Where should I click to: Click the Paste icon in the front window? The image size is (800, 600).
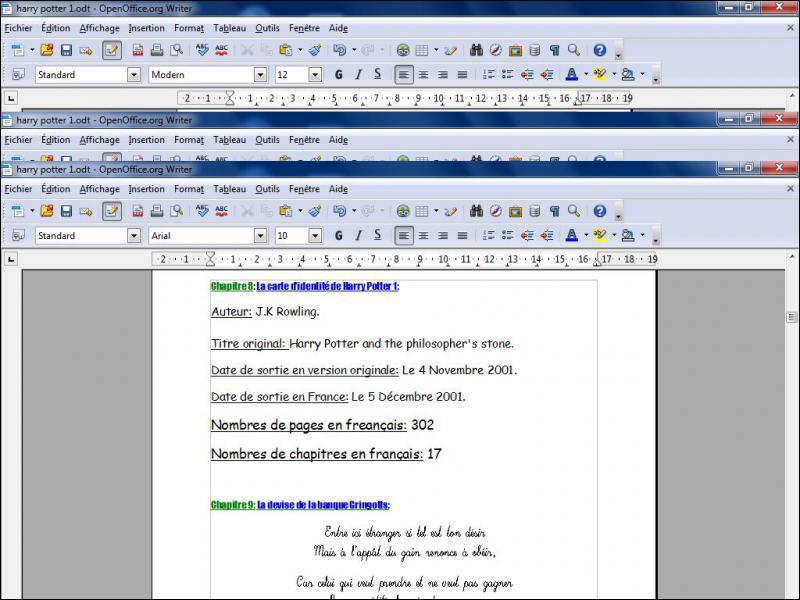(286, 211)
